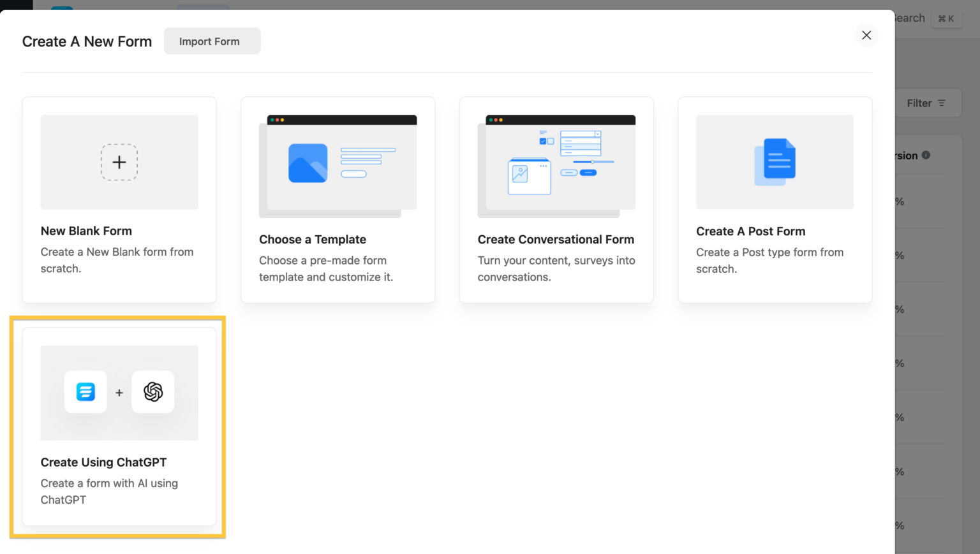Click the blue post document icon

pyautogui.click(x=775, y=162)
